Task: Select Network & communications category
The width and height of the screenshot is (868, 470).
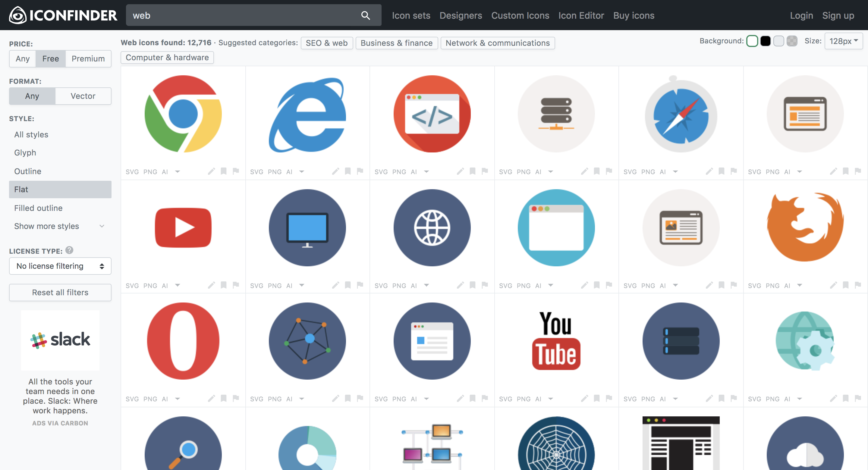Action: pos(498,43)
